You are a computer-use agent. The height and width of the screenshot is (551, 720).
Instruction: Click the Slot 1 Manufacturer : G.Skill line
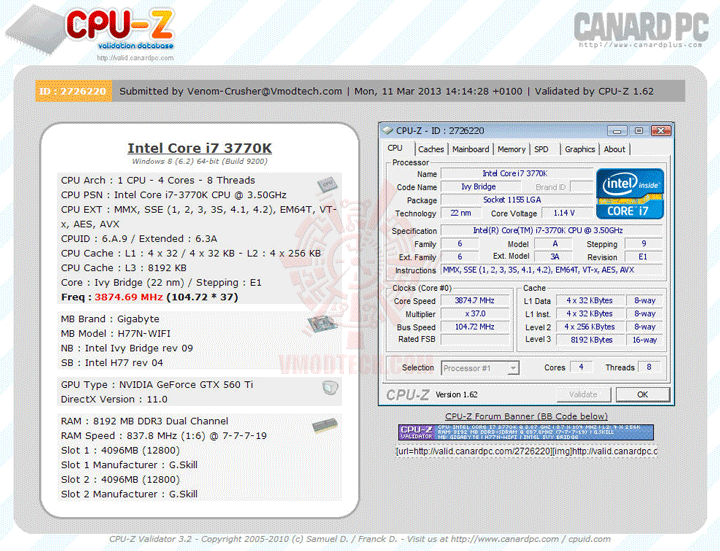[x=129, y=465]
